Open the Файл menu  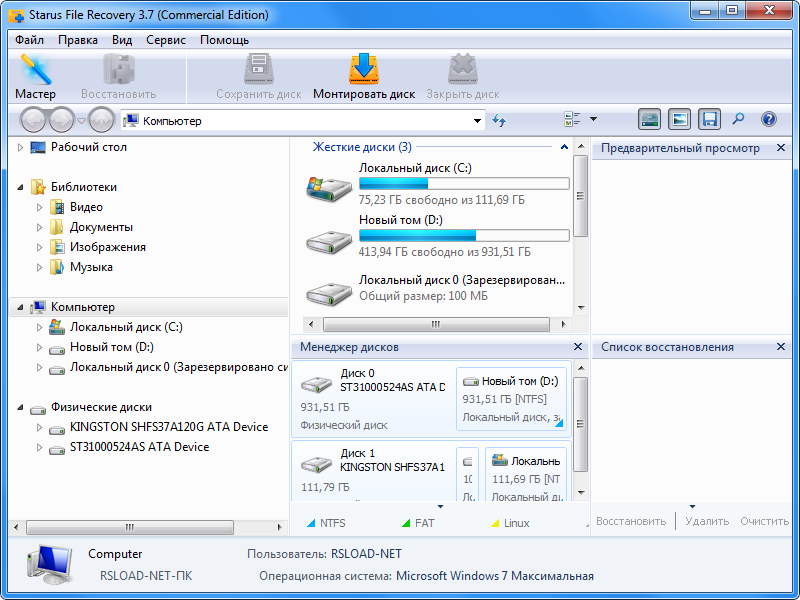[x=30, y=40]
